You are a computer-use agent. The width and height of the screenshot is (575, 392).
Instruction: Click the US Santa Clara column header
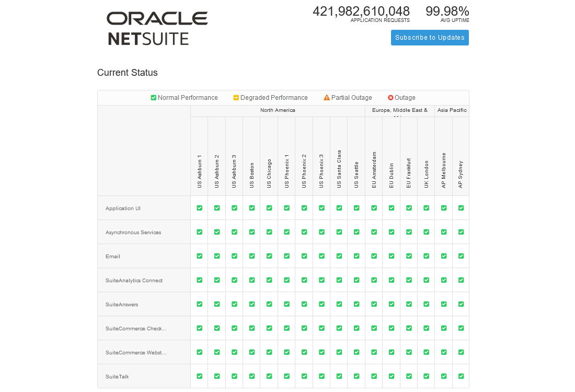pyautogui.click(x=339, y=169)
